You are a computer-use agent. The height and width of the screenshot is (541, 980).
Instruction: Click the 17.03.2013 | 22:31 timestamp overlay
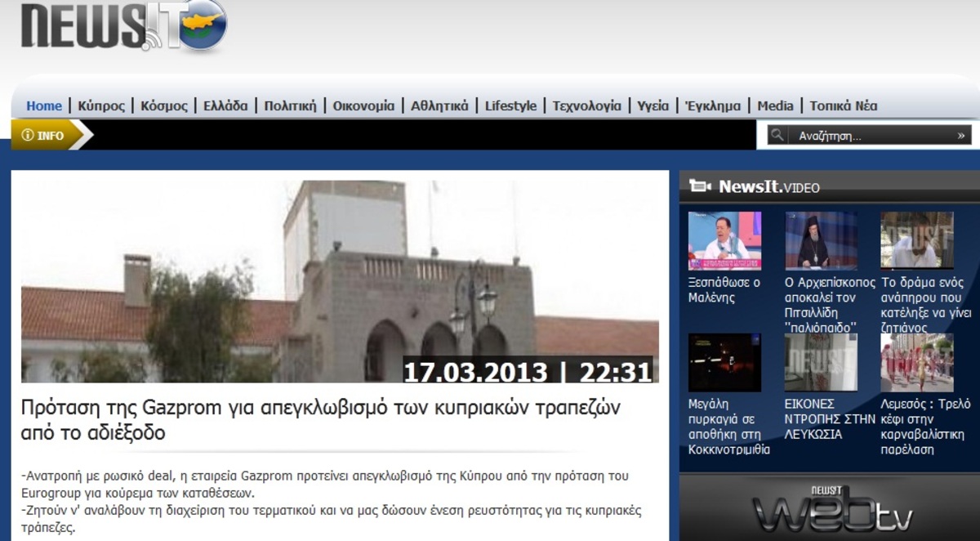click(528, 372)
